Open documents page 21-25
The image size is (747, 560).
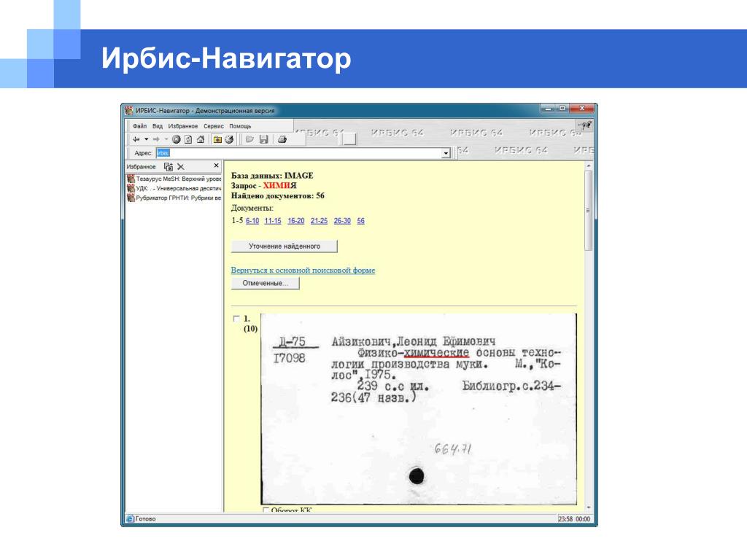(320, 221)
